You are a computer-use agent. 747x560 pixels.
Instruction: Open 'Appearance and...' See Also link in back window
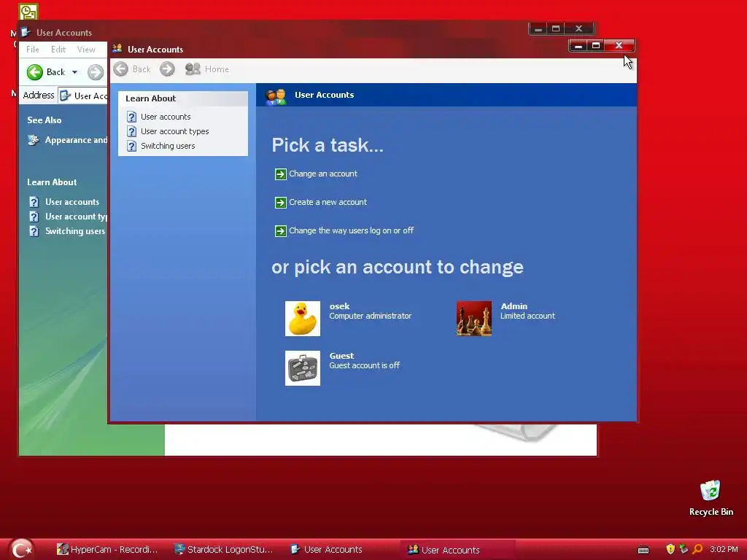click(x=76, y=140)
